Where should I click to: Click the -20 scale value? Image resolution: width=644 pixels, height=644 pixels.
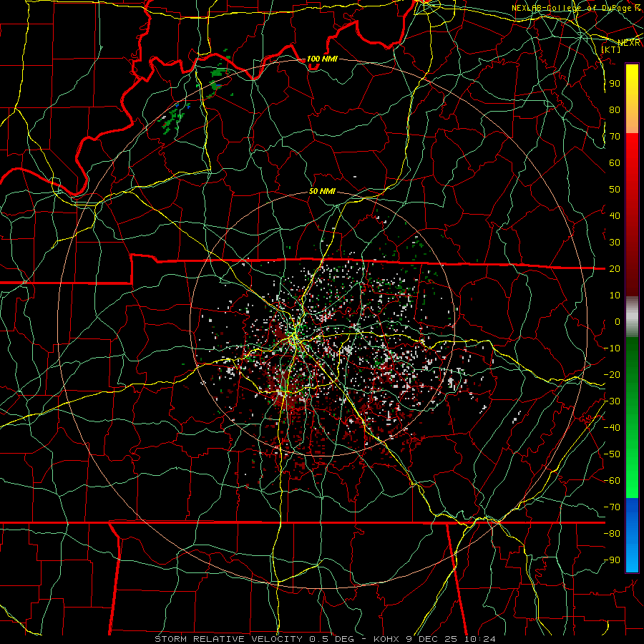pos(612,374)
